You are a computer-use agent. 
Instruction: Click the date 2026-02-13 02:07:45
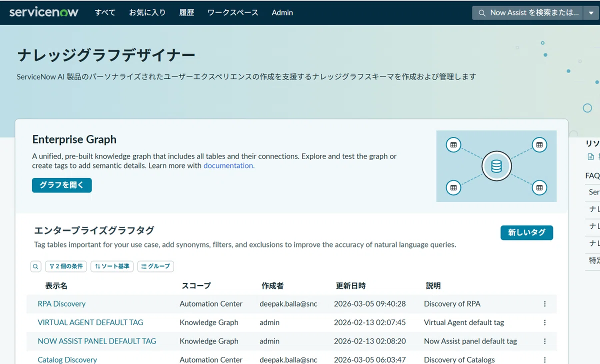[x=369, y=322]
